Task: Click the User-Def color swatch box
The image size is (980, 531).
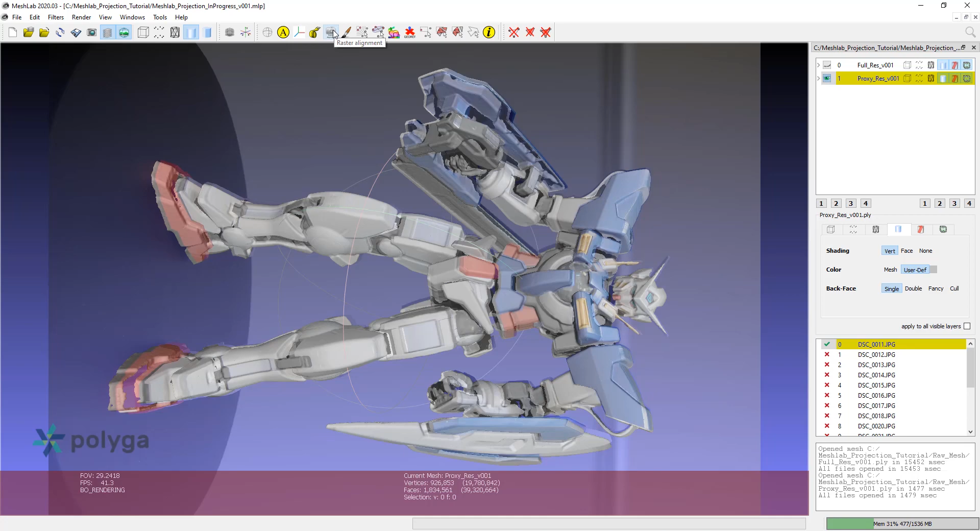Action: coord(934,270)
